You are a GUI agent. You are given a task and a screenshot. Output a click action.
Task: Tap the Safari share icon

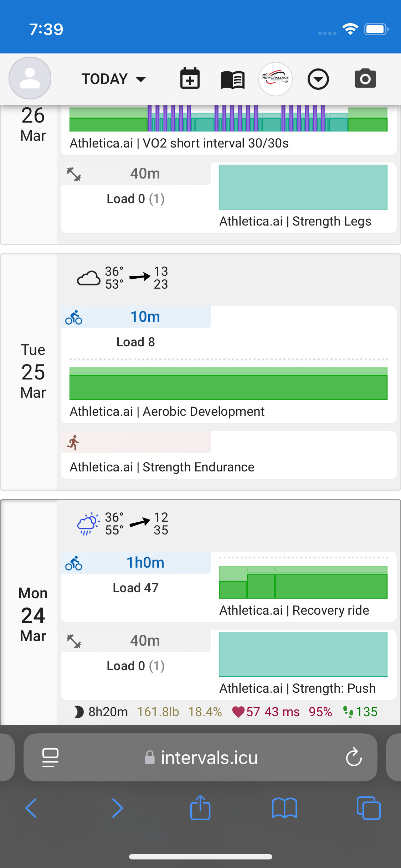click(200, 808)
